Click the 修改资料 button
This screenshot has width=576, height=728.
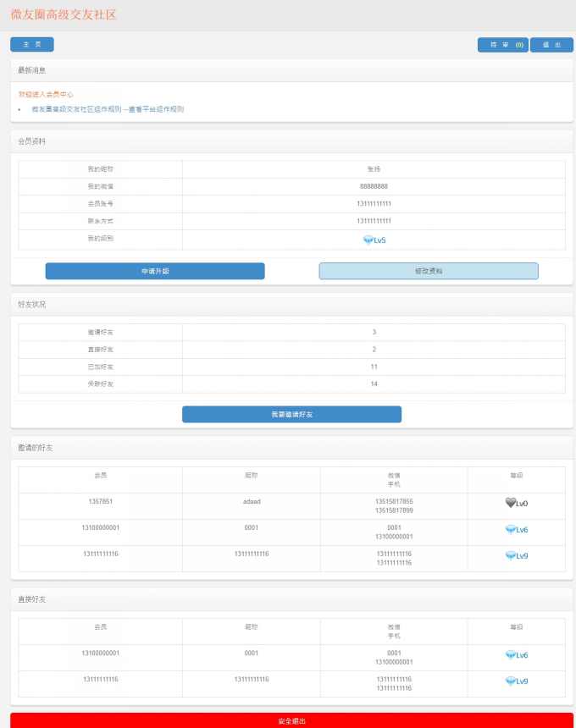(429, 271)
